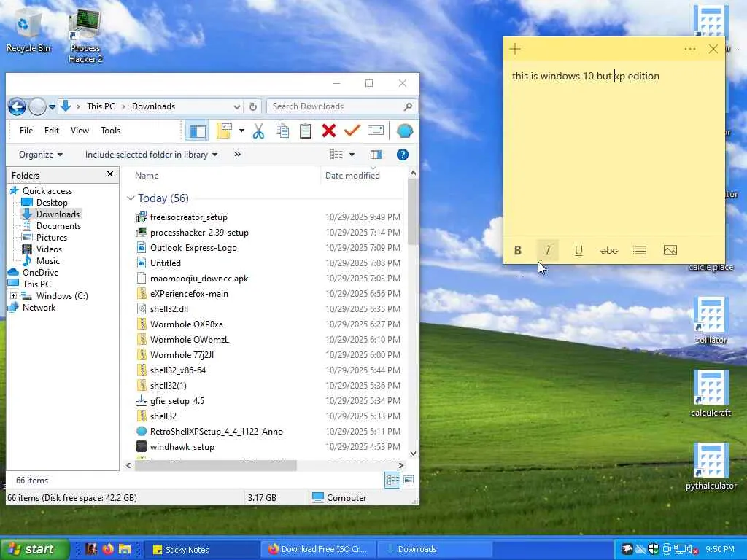Click the horizontal scrollbar in file list

pos(215,465)
